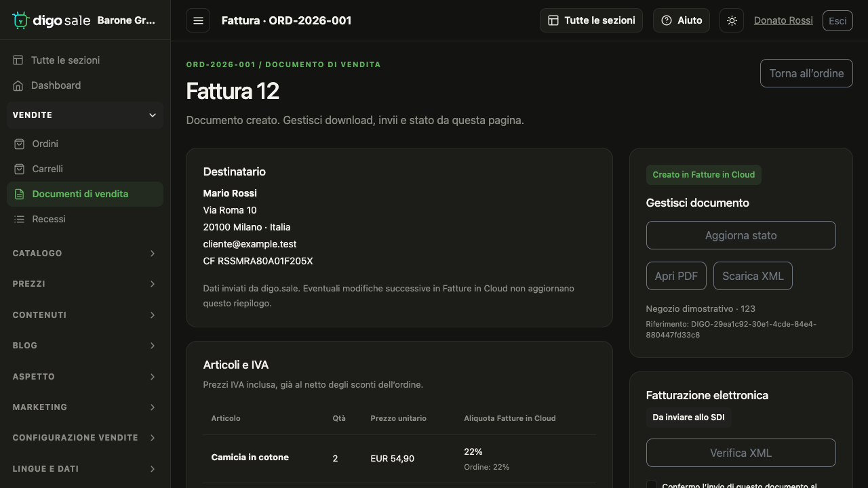868x488 pixels.
Task: Click the Da inviare allo SDI status badge
Action: (688, 418)
